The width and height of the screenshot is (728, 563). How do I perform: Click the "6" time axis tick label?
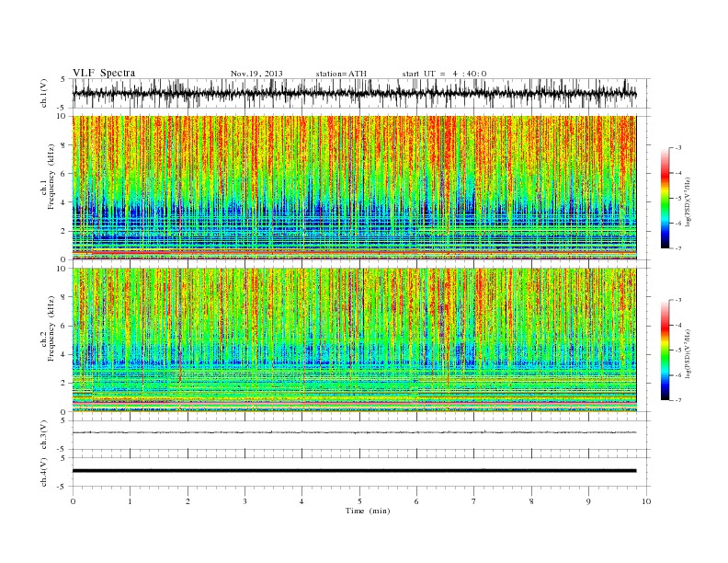416,501
